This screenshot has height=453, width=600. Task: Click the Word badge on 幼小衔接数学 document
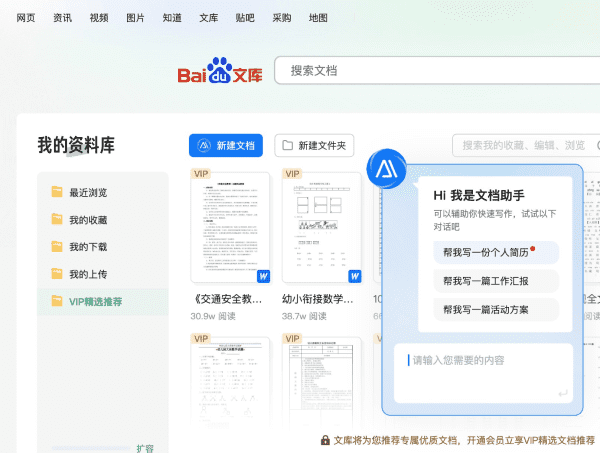[x=354, y=276]
